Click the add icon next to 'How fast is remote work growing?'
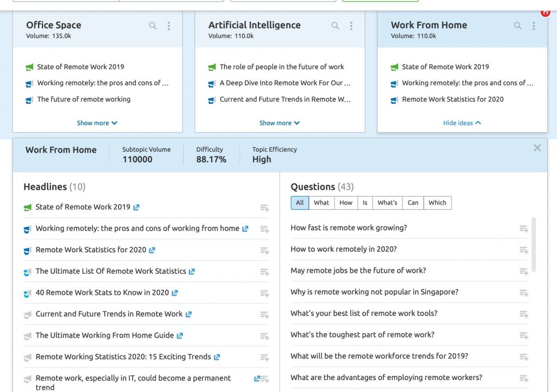Viewport: 557px width, 392px height. (523, 228)
